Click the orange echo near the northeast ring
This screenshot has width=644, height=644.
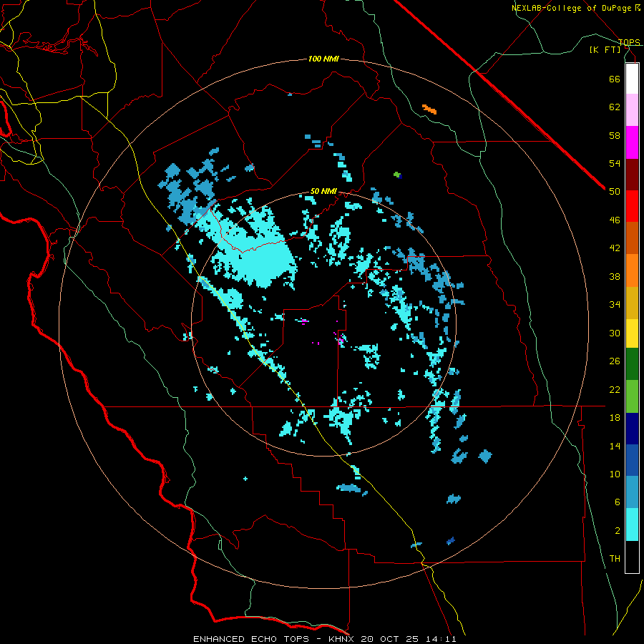tap(429, 109)
